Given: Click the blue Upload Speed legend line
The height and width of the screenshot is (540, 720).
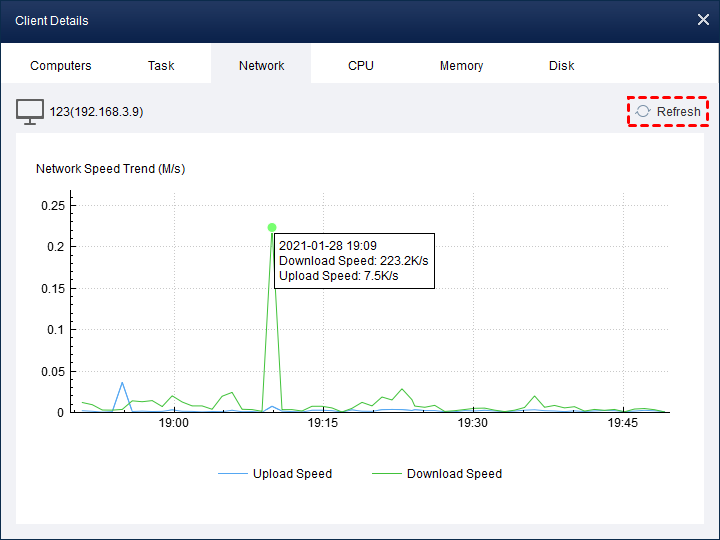Looking at the screenshot, I should coord(233,474).
